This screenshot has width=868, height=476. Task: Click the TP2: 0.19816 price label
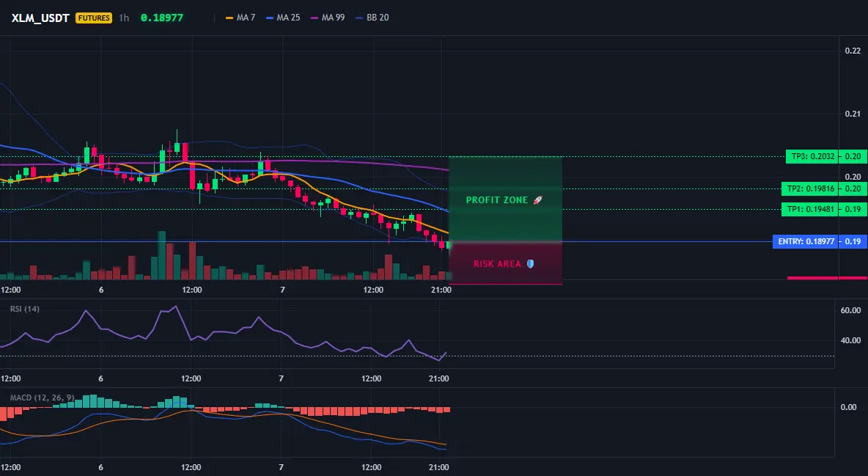(810, 188)
